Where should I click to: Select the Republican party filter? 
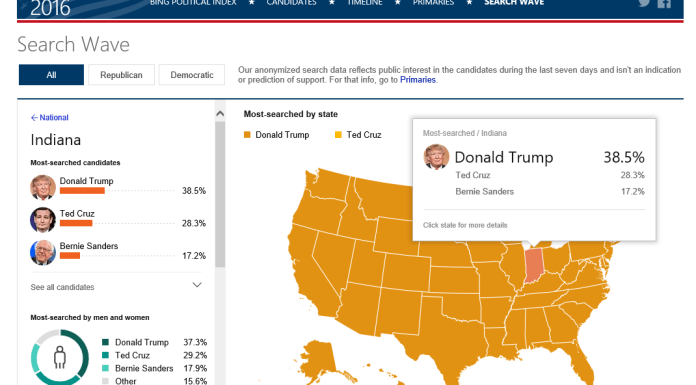[121, 75]
